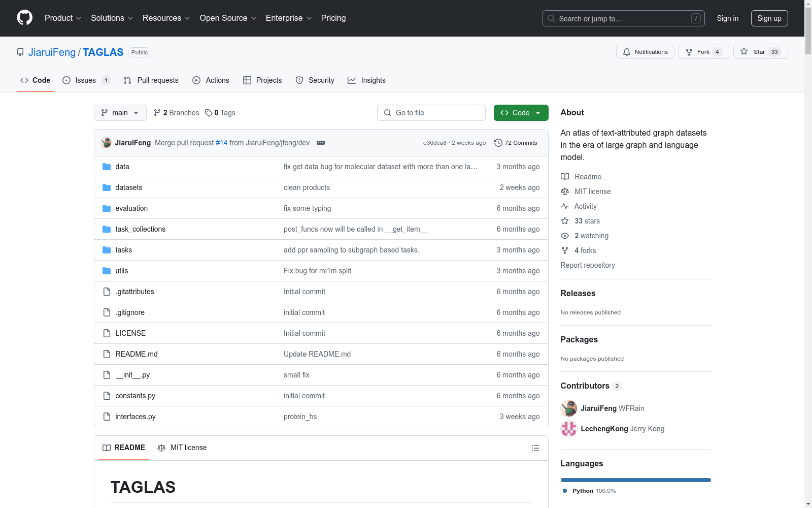
Task: Go to Pricing page
Action: (x=333, y=18)
